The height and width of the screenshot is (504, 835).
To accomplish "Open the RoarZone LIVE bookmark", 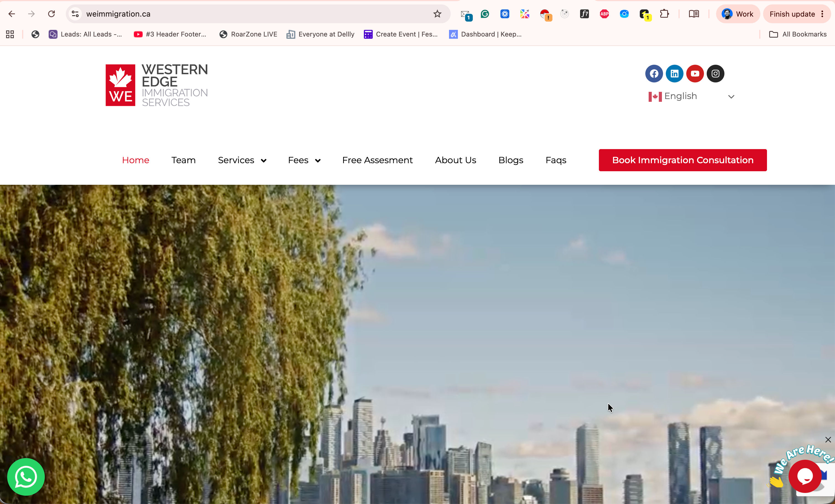I will pyautogui.click(x=248, y=34).
